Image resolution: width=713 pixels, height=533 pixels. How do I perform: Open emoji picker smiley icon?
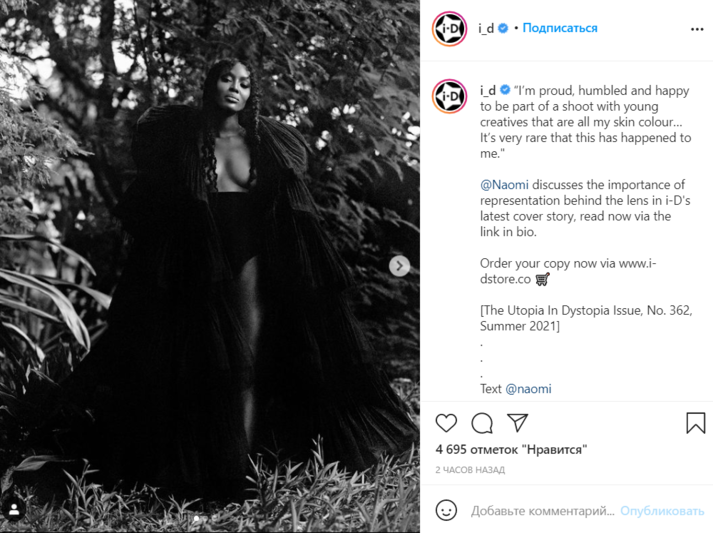click(x=446, y=510)
